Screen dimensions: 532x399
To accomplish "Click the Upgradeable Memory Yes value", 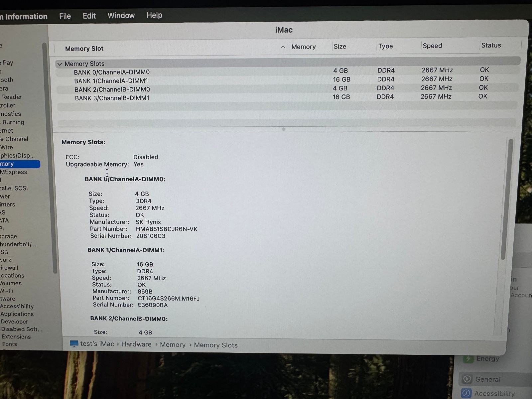I will coord(138,164).
